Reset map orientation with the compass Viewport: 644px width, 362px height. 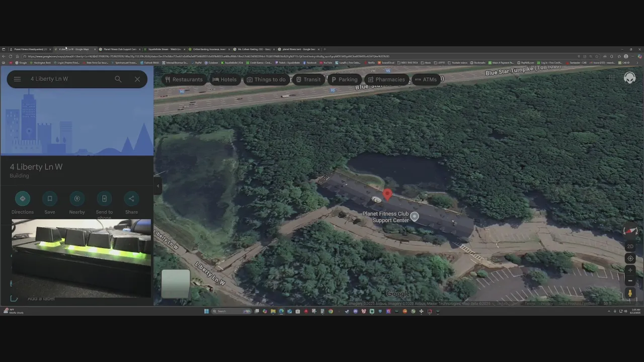(x=630, y=231)
